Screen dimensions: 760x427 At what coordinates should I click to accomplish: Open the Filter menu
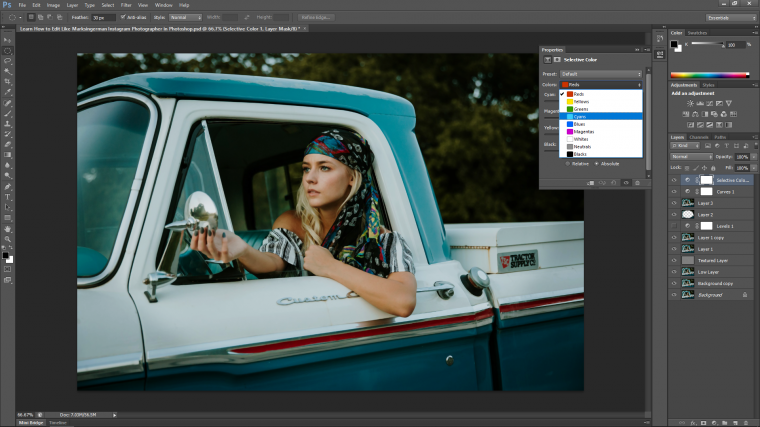click(126, 5)
